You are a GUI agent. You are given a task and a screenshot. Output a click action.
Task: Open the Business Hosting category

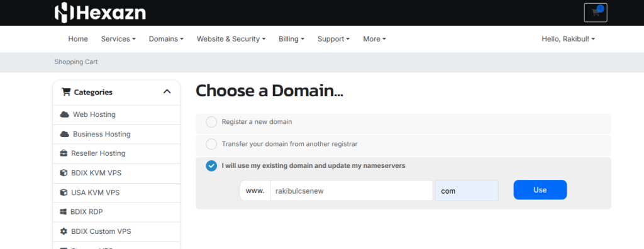pyautogui.click(x=116, y=134)
